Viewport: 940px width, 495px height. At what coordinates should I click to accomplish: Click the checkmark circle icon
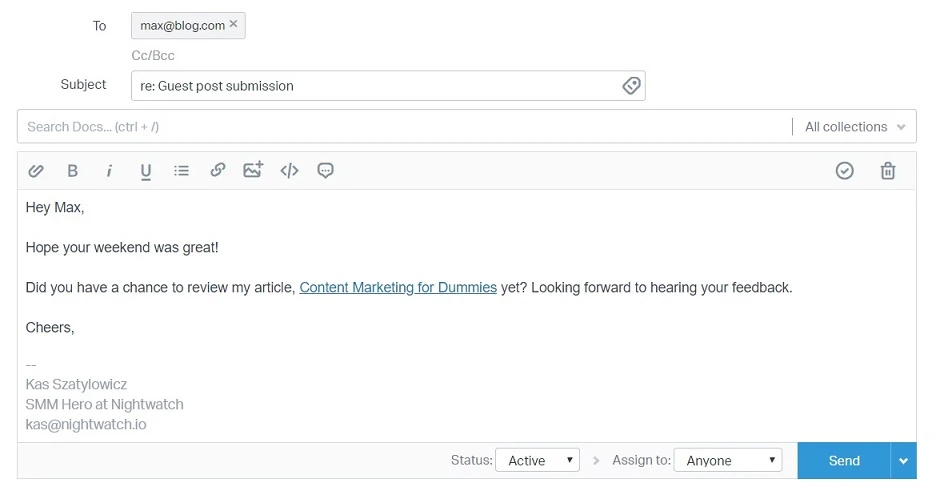845,171
